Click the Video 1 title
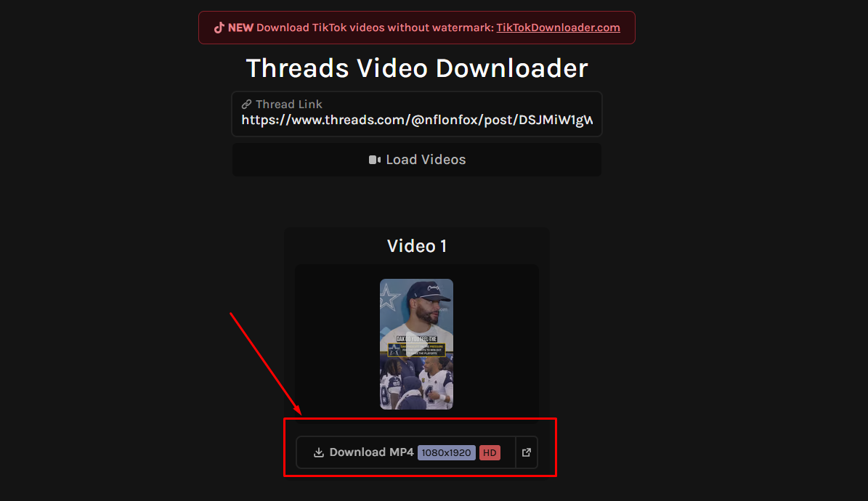868x501 pixels. tap(417, 246)
